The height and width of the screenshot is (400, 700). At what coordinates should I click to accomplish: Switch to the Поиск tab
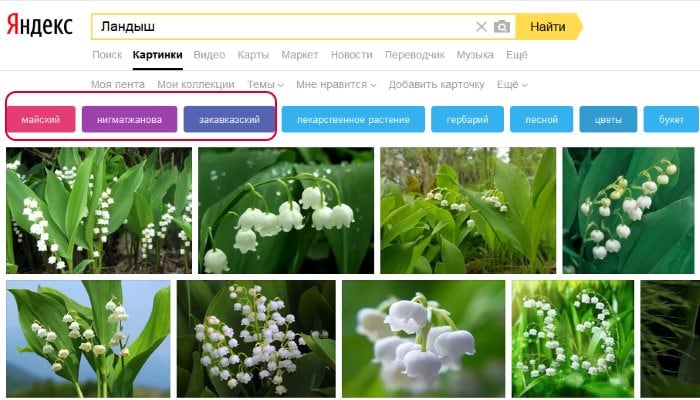tap(107, 55)
